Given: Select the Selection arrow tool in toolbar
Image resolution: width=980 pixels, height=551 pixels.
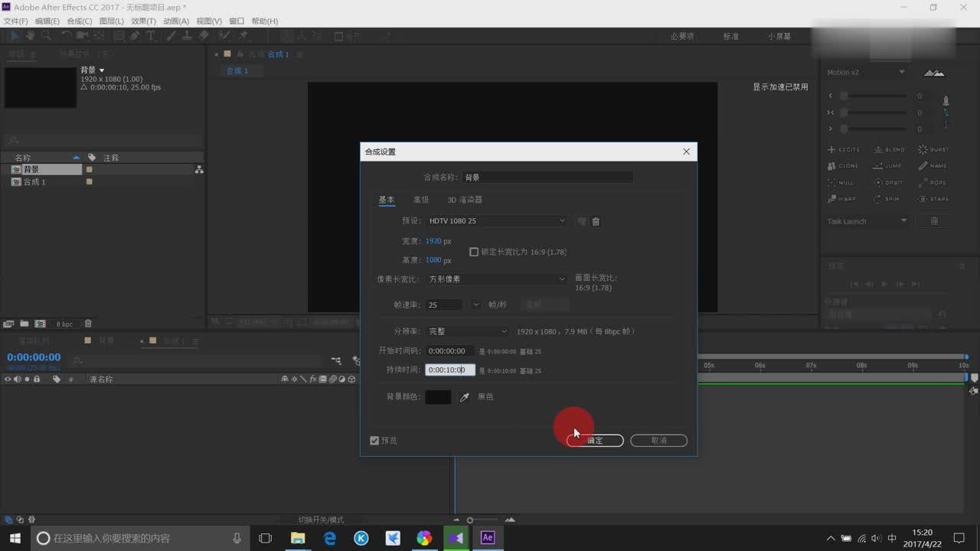Looking at the screenshot, I should coord(14,35).
